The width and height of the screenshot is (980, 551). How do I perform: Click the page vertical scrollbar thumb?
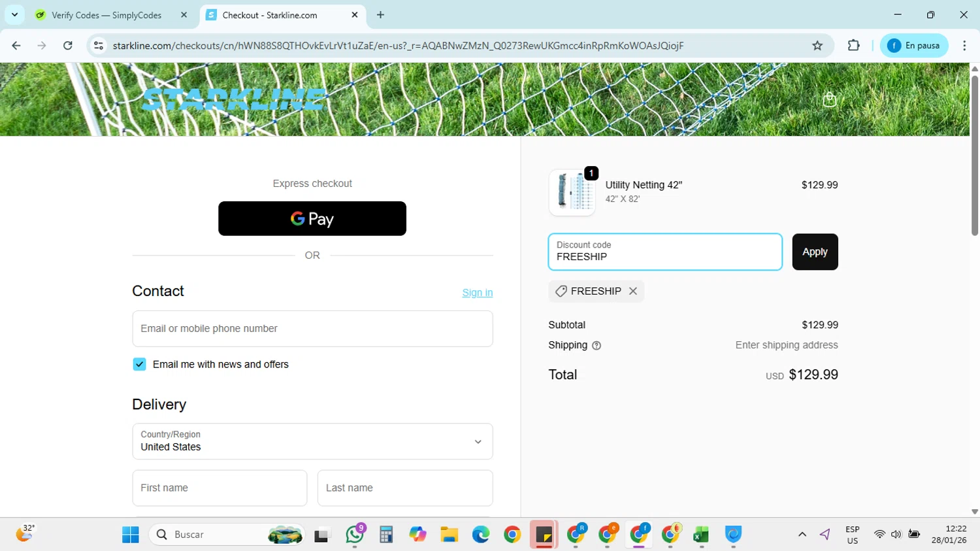[x=974, y=156]
